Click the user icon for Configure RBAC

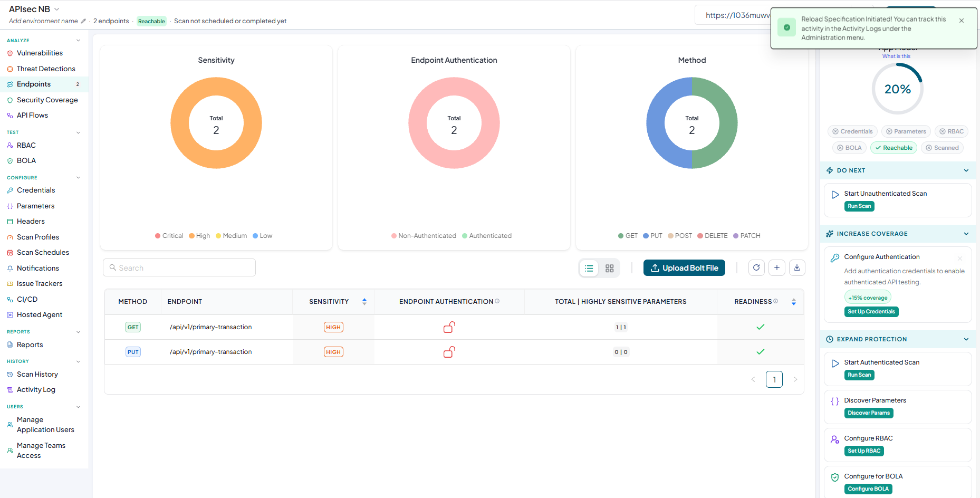coord(835,439)
